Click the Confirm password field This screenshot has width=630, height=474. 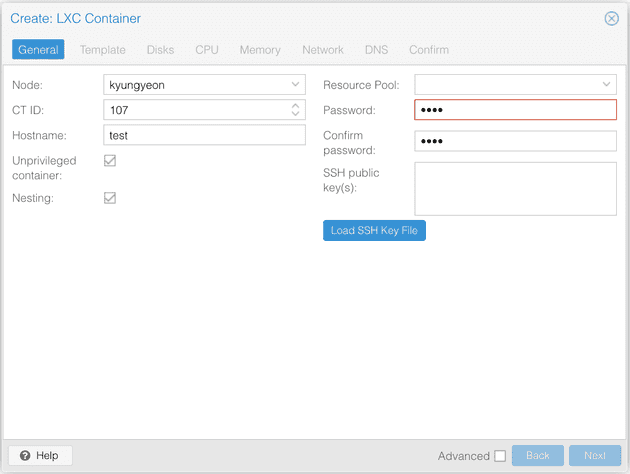point(515,141)
